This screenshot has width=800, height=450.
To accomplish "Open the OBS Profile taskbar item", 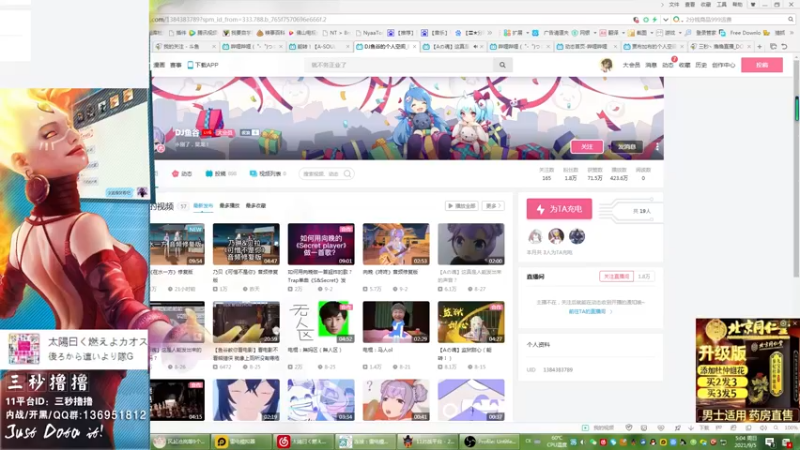I will (489, 441).
